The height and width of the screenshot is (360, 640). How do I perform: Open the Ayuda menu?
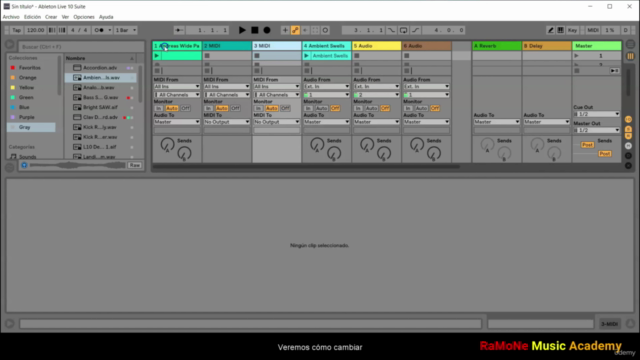click(x=106, y=17)
